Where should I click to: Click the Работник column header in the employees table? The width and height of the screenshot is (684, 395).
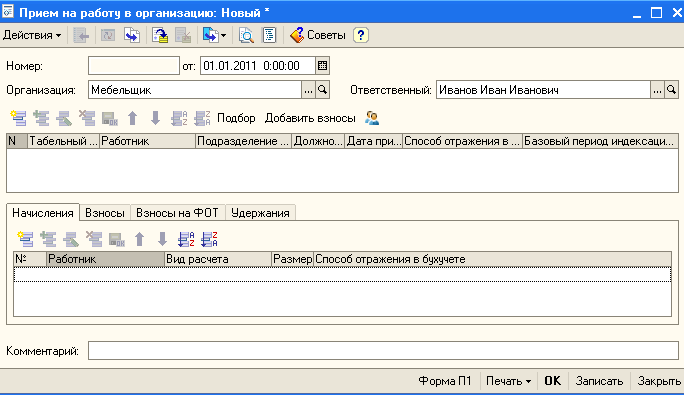click(147, 141)
